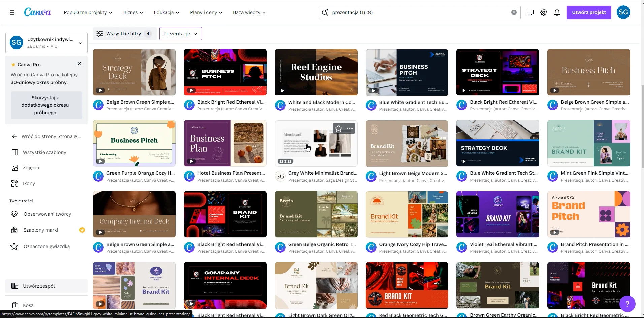The height and width of the screenshot is (318, 644).
Task: Expand Plany i ceny menu
Action: (206, 12)
